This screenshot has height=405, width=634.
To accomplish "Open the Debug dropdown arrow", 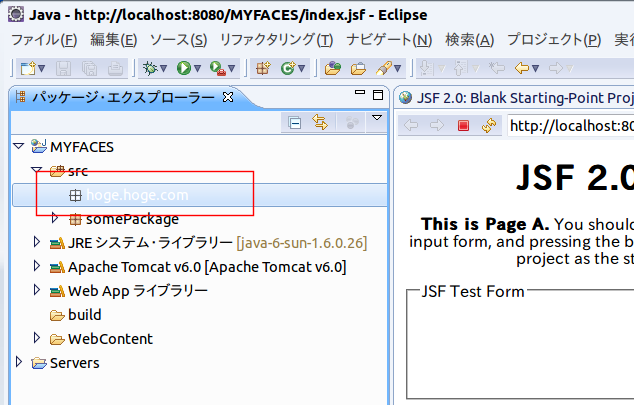I will click(163, 69).
